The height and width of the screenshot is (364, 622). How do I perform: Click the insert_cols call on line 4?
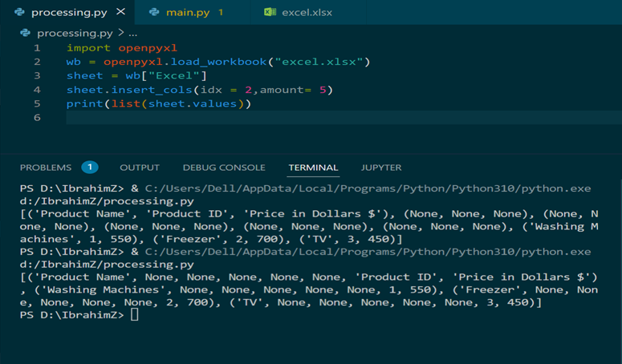tap(152, 90)
